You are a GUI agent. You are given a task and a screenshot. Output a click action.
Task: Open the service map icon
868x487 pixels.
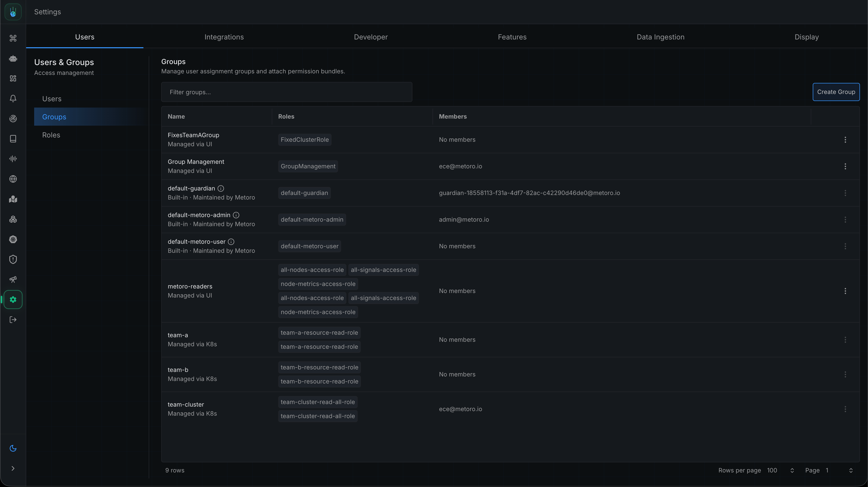[x=13, y=199]
